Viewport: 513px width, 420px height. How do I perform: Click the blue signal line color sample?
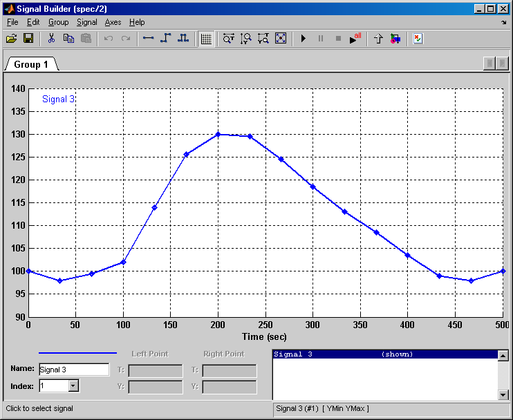point(77,353)
